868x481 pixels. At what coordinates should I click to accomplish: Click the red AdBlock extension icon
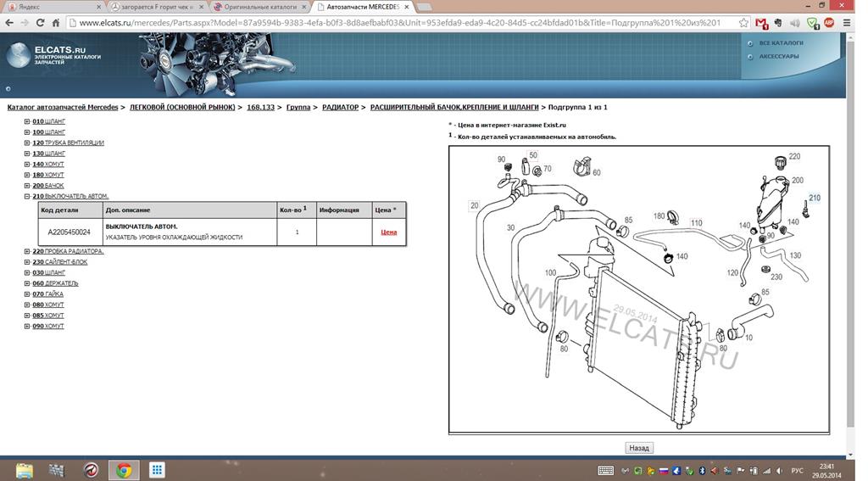click(829, 23)
